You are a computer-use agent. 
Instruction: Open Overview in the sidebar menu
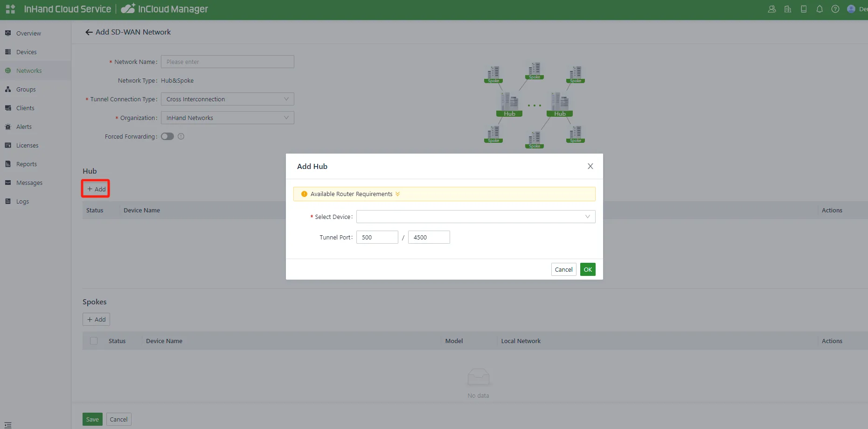click(x=28, y=33)
